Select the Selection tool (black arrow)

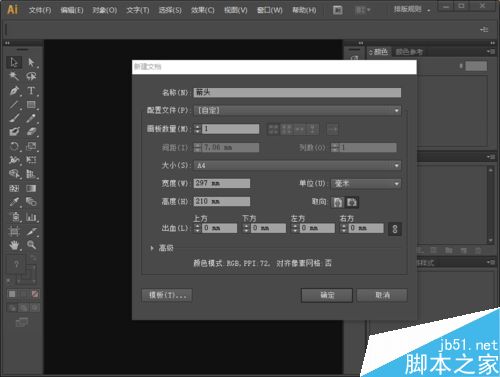coord(14,62)
